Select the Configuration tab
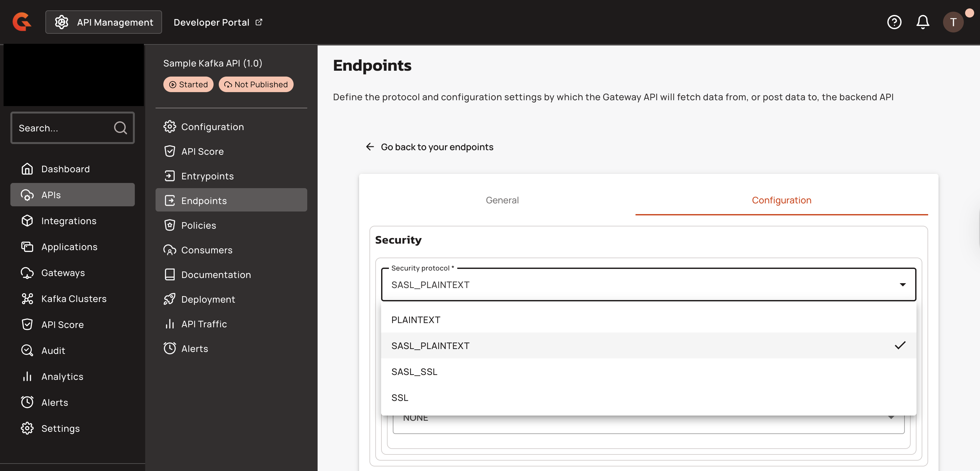The image size is (980, 471). [781, 200]
